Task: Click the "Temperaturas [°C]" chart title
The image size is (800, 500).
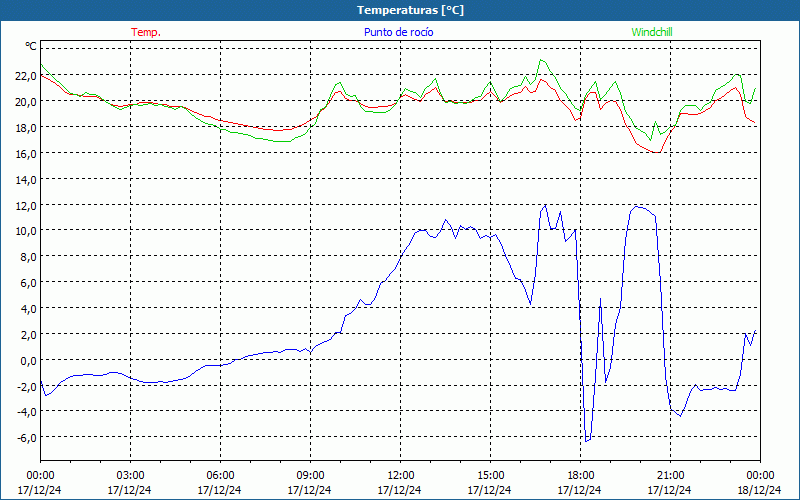Action: [410, 10]
